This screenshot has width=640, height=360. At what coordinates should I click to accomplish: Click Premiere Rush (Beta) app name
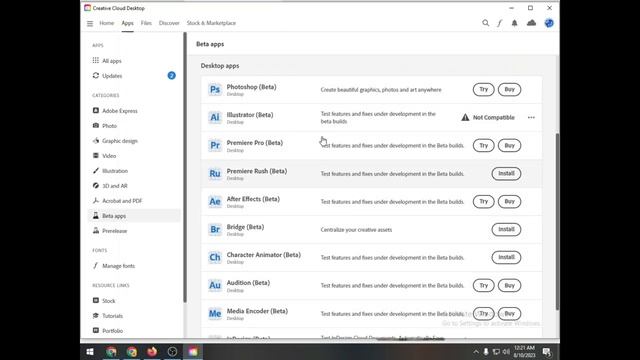[257, 171]
